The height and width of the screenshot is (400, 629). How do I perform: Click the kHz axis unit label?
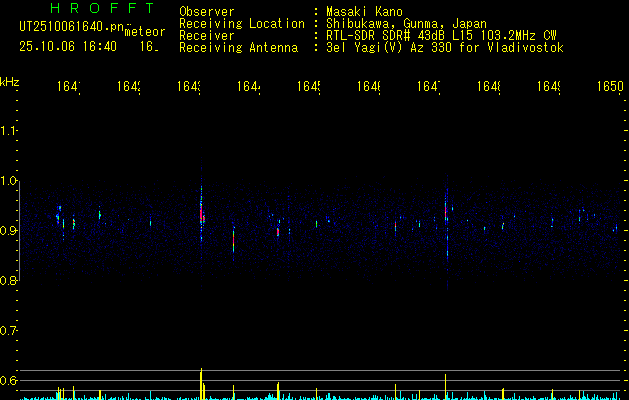click(10, 80)
